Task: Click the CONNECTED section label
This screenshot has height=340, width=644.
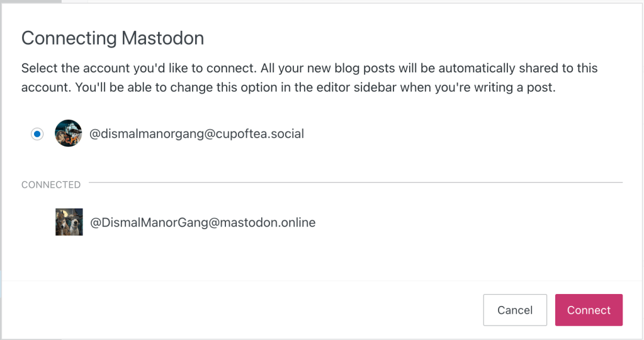Action: 51,185
